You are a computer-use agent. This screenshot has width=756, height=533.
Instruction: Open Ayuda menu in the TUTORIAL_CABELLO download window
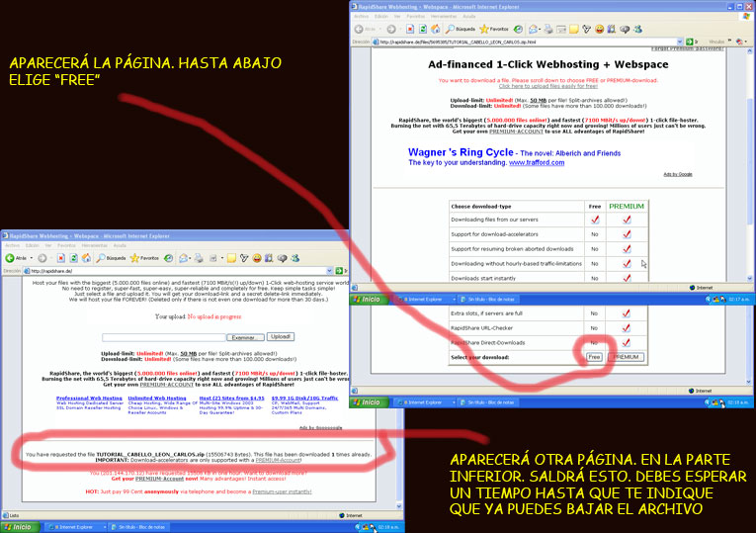point(469,17)
